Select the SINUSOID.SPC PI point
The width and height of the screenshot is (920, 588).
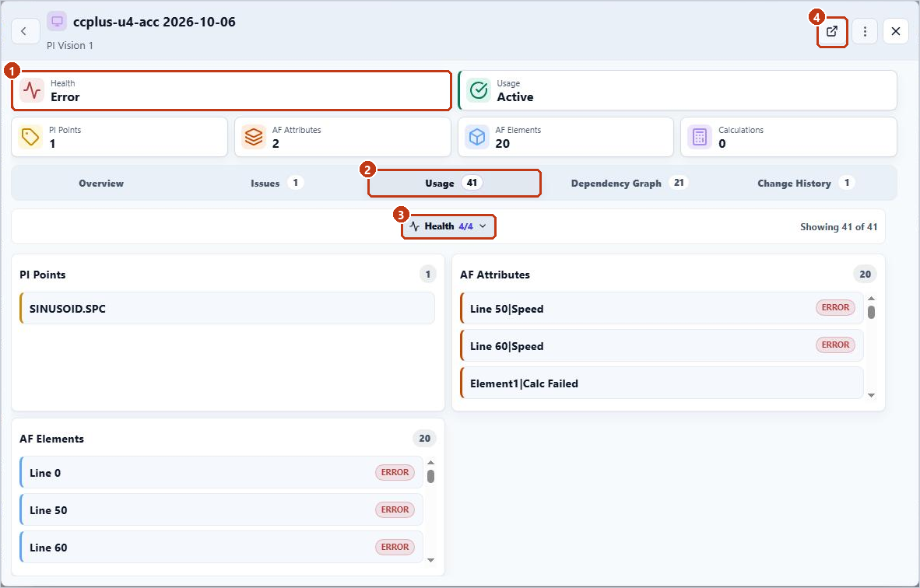pos(227,308)
